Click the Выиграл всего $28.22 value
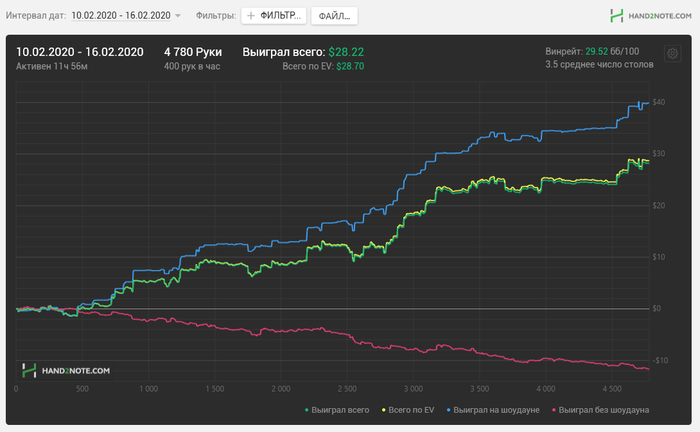This screenshot has height=432, width=700. pos(346,52)
